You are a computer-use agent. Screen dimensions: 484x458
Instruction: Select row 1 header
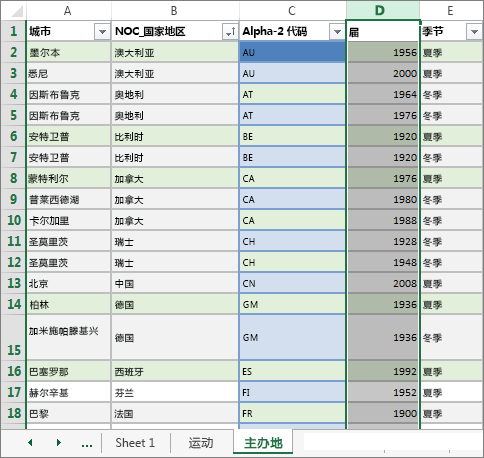point(13,31)
